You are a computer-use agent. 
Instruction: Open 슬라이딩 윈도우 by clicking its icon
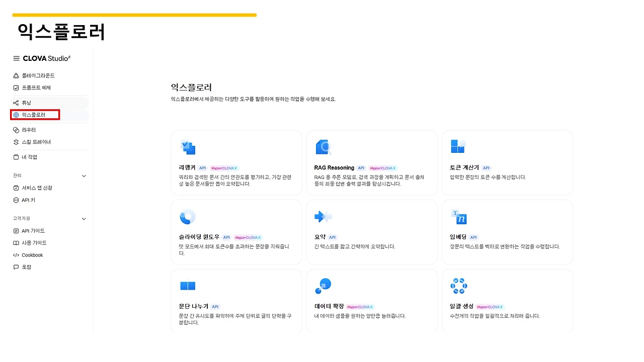coord(188,217)
